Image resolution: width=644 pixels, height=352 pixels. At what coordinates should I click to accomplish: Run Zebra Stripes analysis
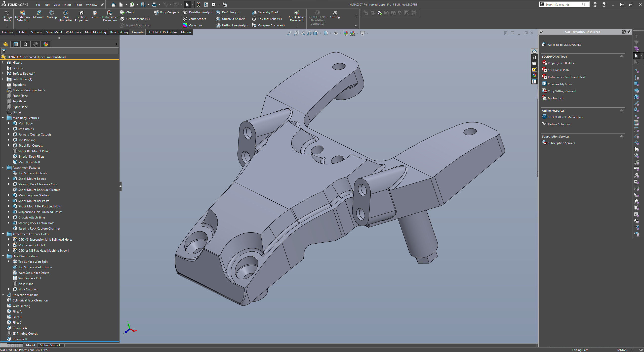[x=194, y=19]
